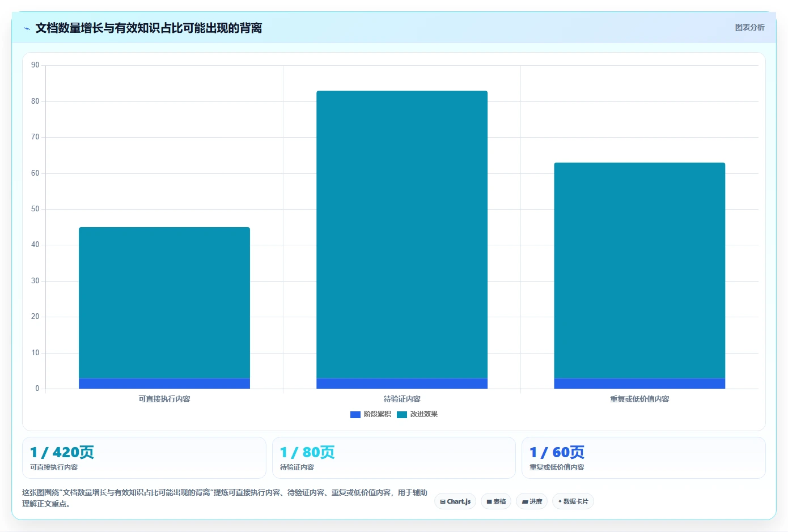This screenshot has width=788, height=532.
Task: Click 重复或低价值内容 caption under 1 / 60页
Action: pos(557,467)
